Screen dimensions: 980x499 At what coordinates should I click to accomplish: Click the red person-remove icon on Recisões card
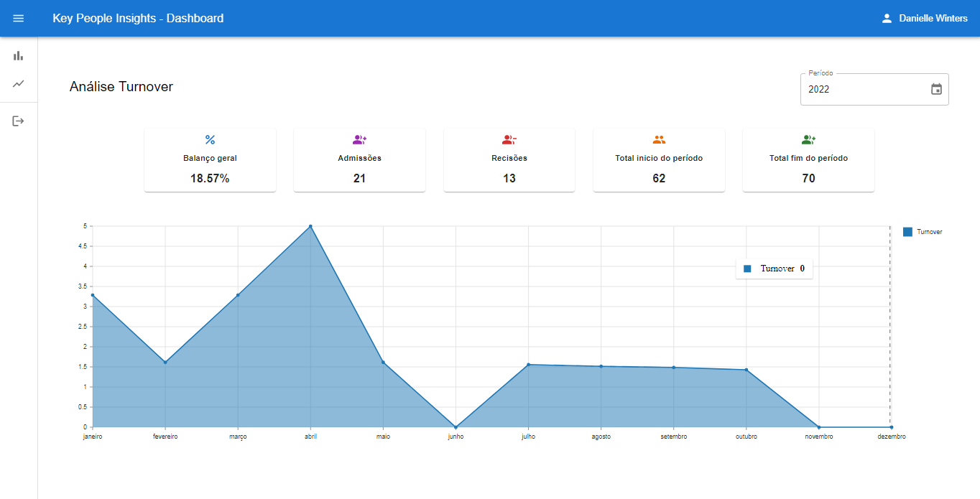tap(509, 139)
